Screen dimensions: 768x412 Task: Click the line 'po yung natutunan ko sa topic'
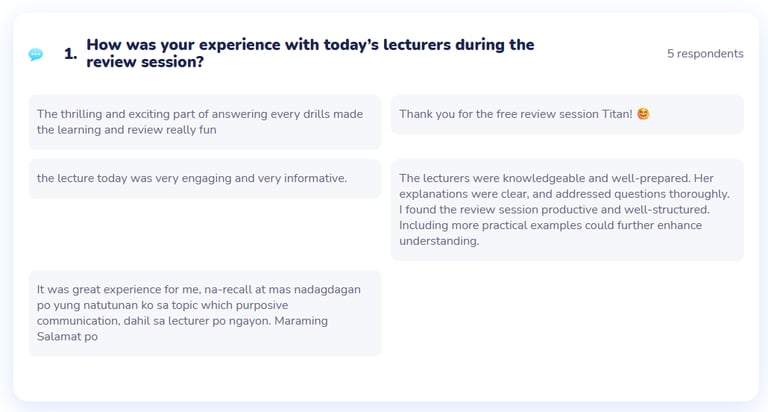[162, 305]
